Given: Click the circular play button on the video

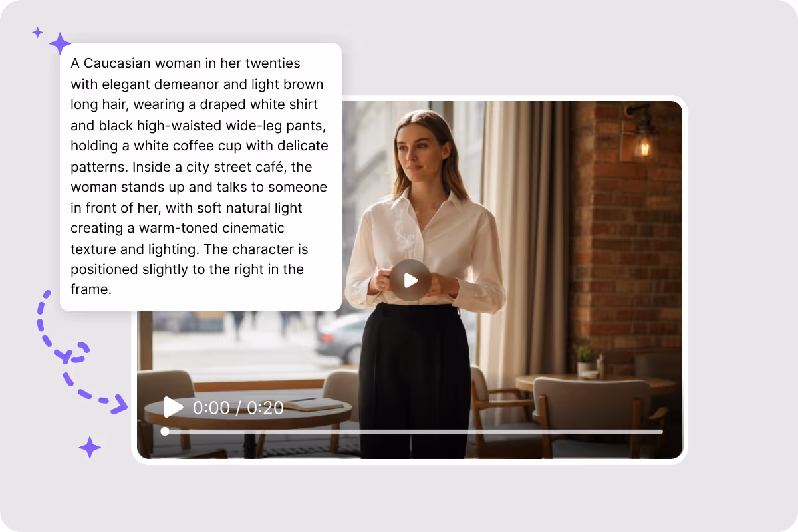Looking at the screenshot, I should tap(410, 280).
